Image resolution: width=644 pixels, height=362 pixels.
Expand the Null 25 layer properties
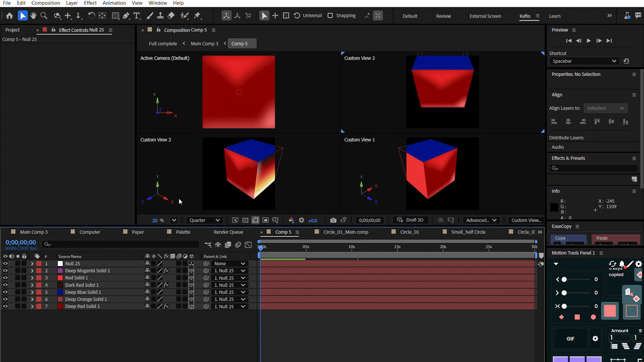point(32,264)
